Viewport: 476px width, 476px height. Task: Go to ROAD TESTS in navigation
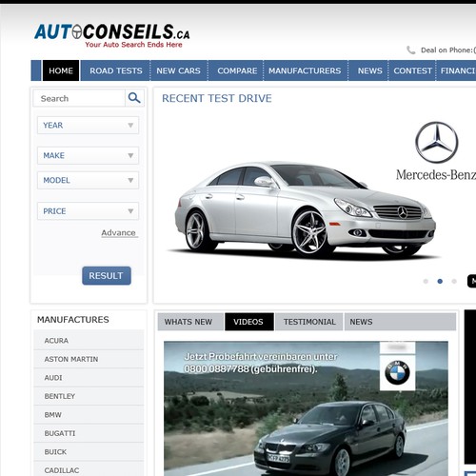click(116, 70)
